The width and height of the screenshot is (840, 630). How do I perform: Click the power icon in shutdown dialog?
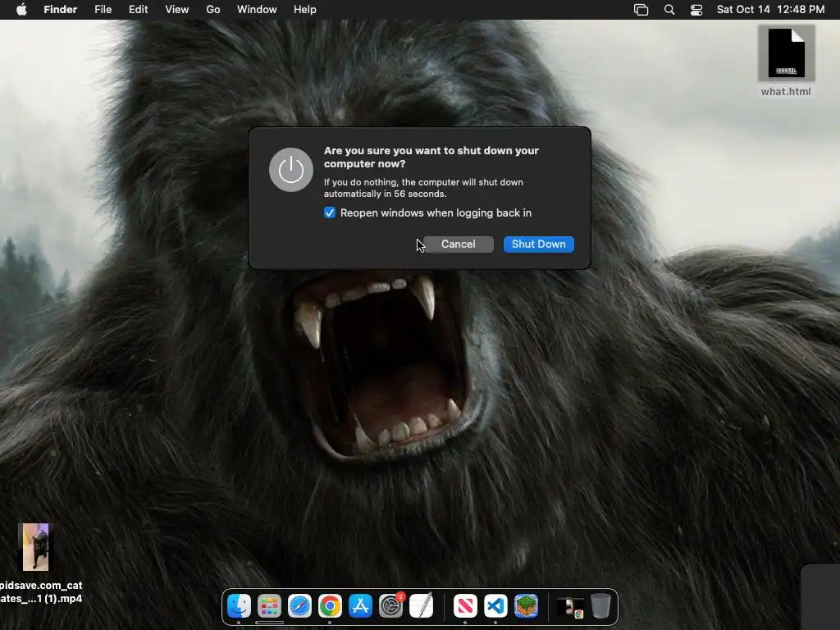tap(291, 170)
